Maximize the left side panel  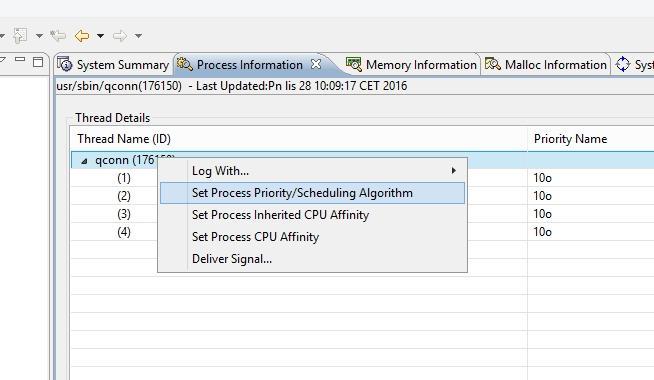(38, 62)
